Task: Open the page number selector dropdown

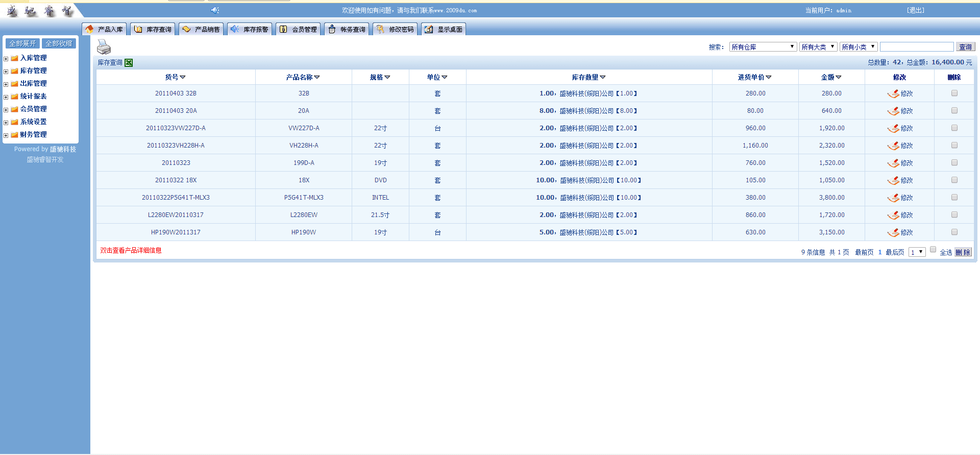Action: (917, 252)
